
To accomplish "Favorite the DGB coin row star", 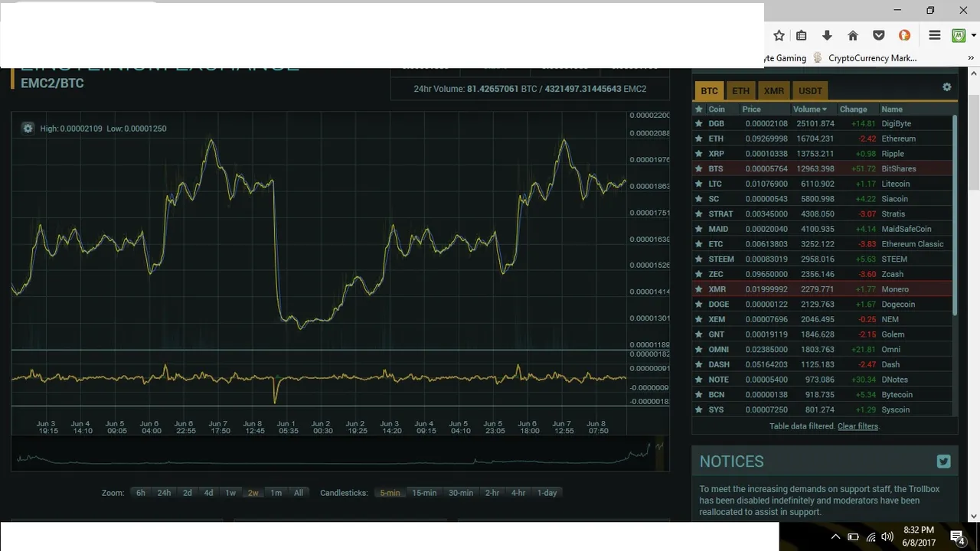I will point(698,123).
